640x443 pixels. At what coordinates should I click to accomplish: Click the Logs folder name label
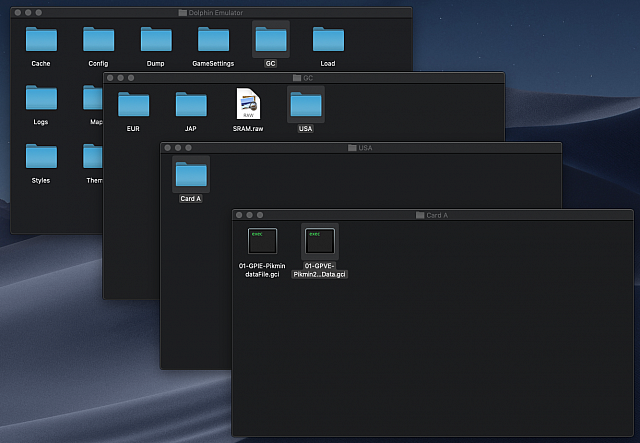[x=41, y=122]
